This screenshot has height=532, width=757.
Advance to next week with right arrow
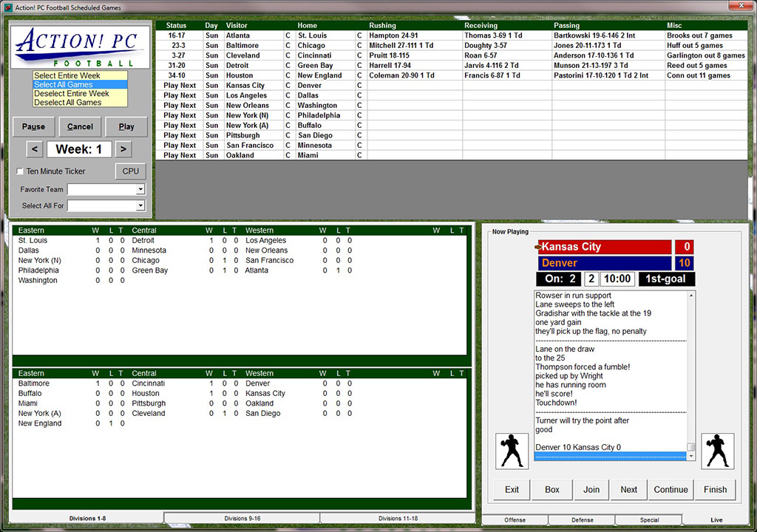(123, 149)
